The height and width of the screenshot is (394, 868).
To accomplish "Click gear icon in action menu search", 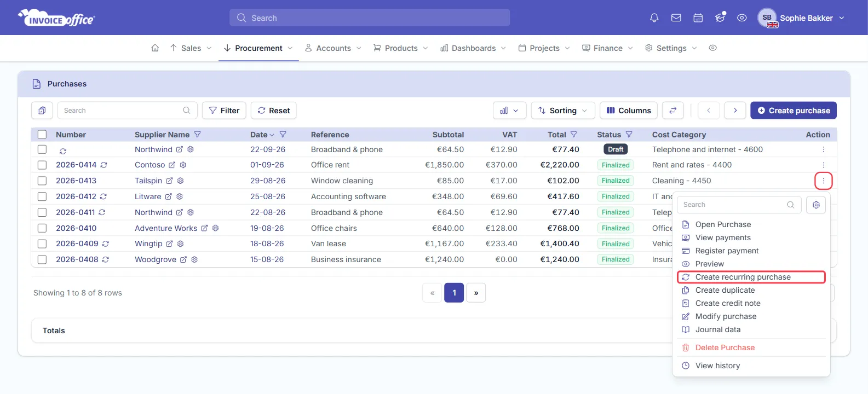I will [816, 205].
